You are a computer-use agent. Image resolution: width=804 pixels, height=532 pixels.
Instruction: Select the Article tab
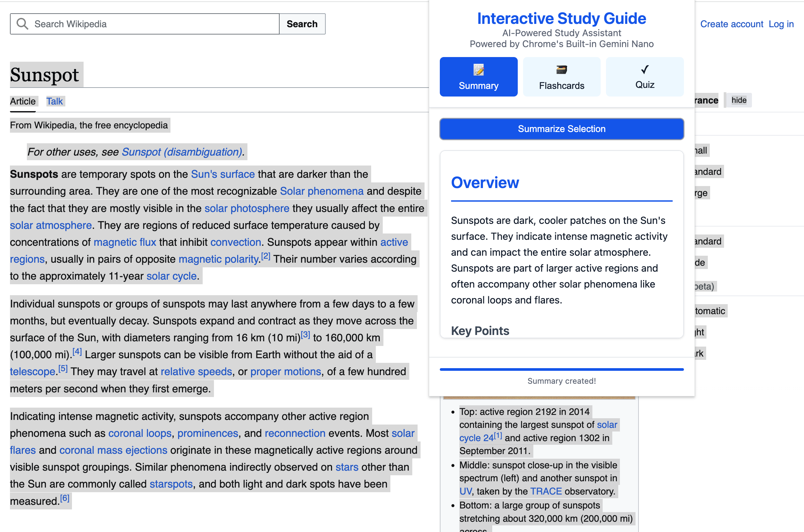coord(23,101)
